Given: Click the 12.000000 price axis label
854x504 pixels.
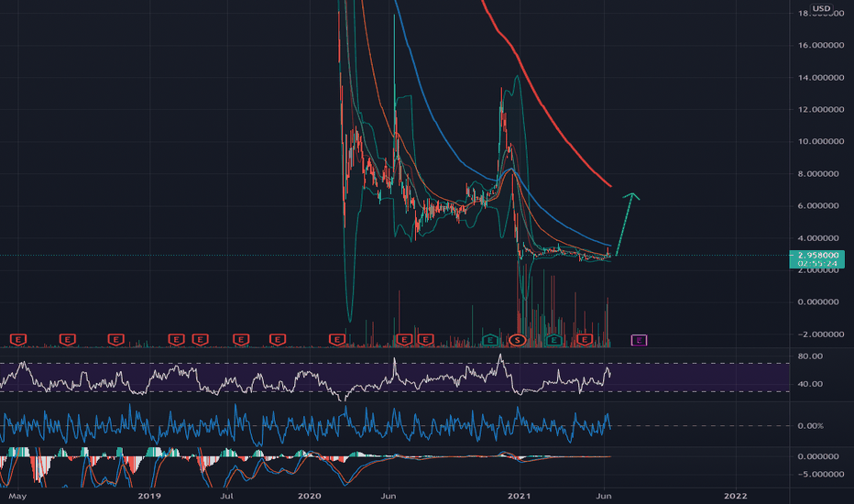Looking at the screenshot, I should [821, 110].
